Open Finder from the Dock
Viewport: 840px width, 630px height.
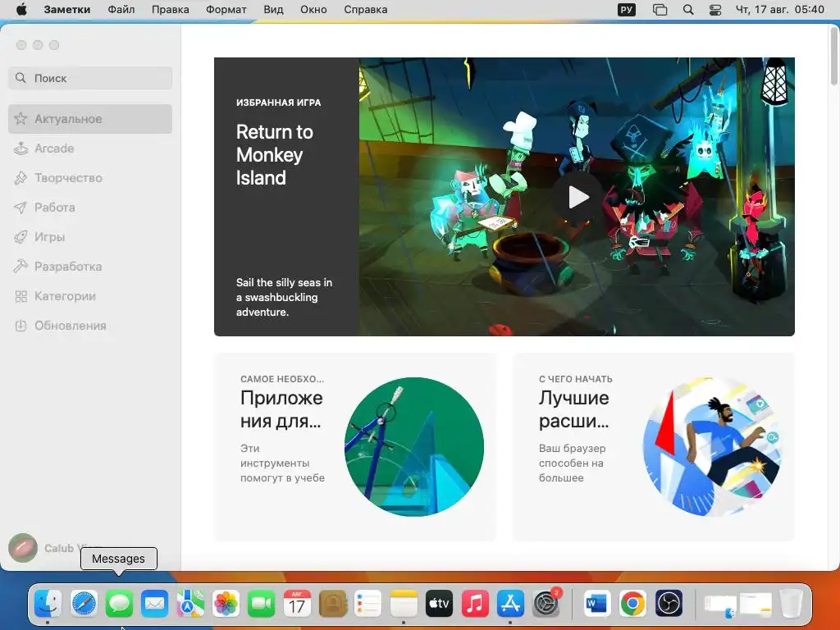click(48, 604)
